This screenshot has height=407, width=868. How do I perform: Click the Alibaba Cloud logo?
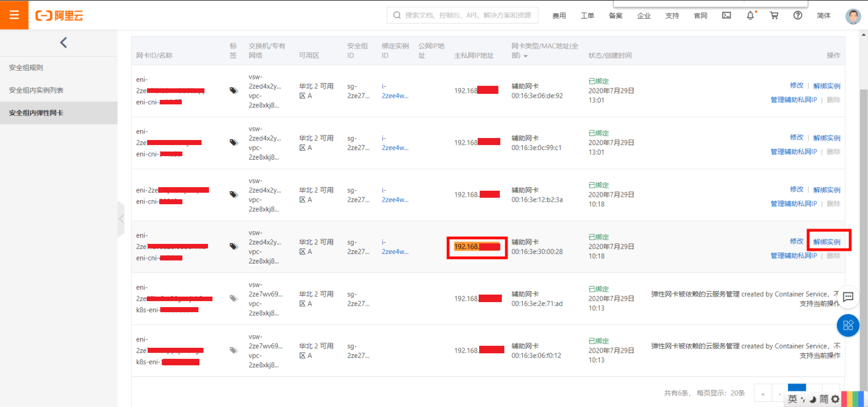59,16
